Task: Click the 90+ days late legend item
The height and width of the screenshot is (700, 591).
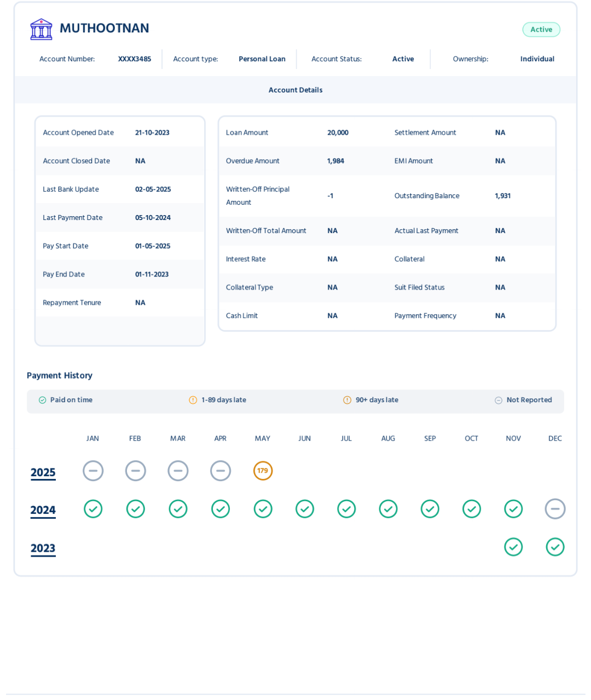Action: click(x=371, y=400)
